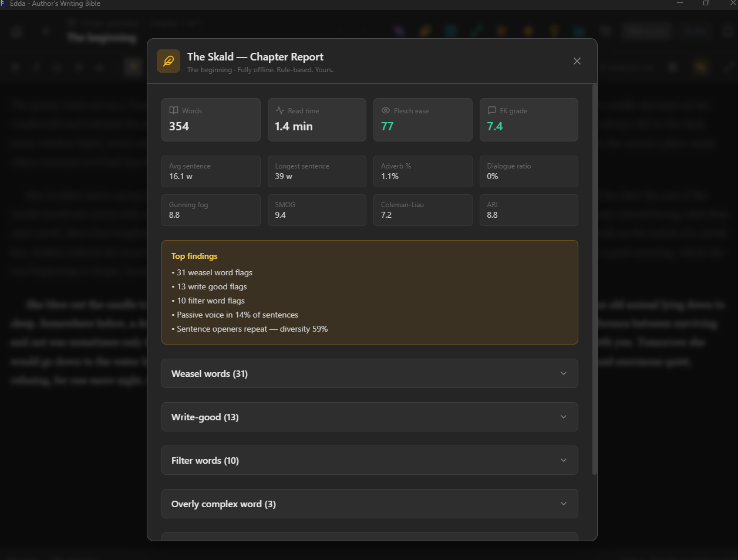Click the speech bubble icon beside FK grade
Image resolution: width=738 pixels, height=560 pixels.
click(x=492, y=110)
